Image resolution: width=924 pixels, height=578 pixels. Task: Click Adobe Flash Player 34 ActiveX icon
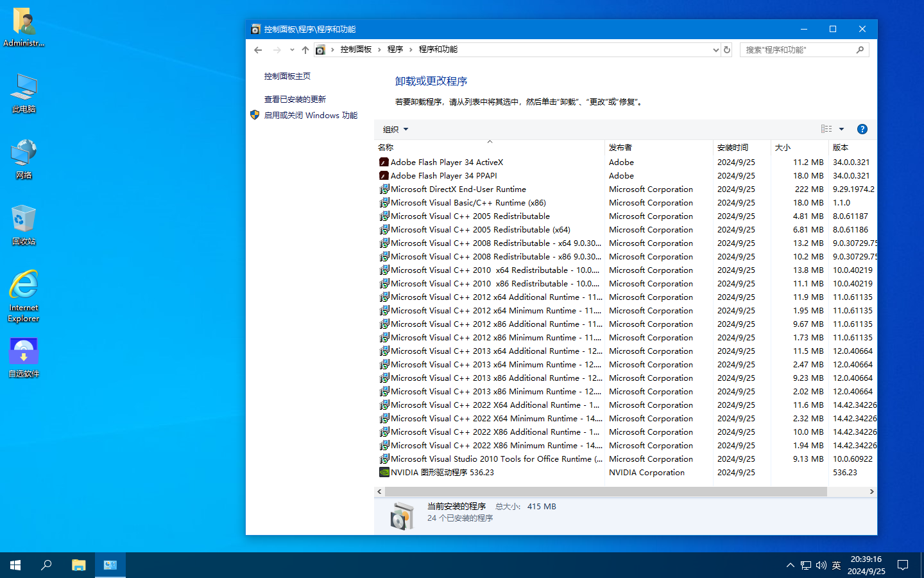click(384, 162)
